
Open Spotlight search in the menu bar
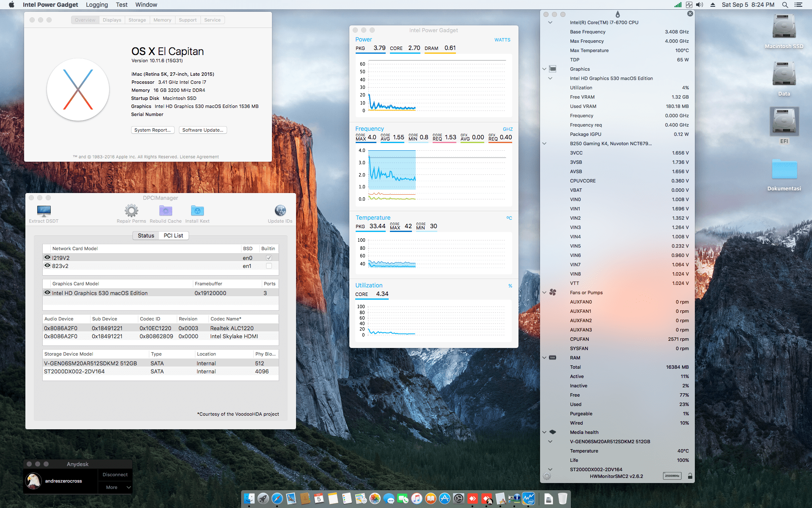click(785, 5)
